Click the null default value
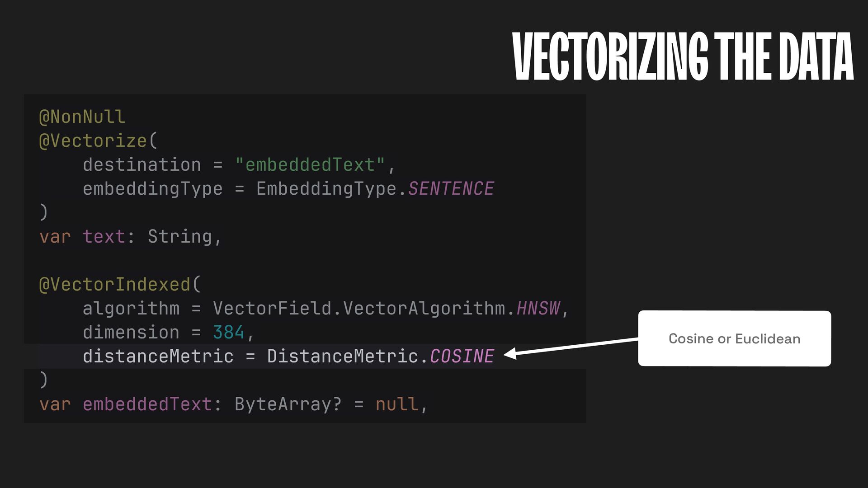Viewport: 868px width, 488px height. pos(396,404)
